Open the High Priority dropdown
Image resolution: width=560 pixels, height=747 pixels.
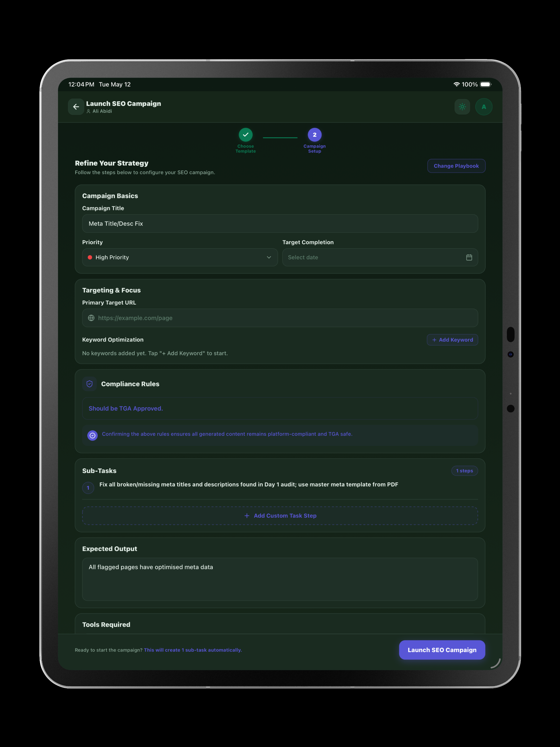click(x=180, y=257)
